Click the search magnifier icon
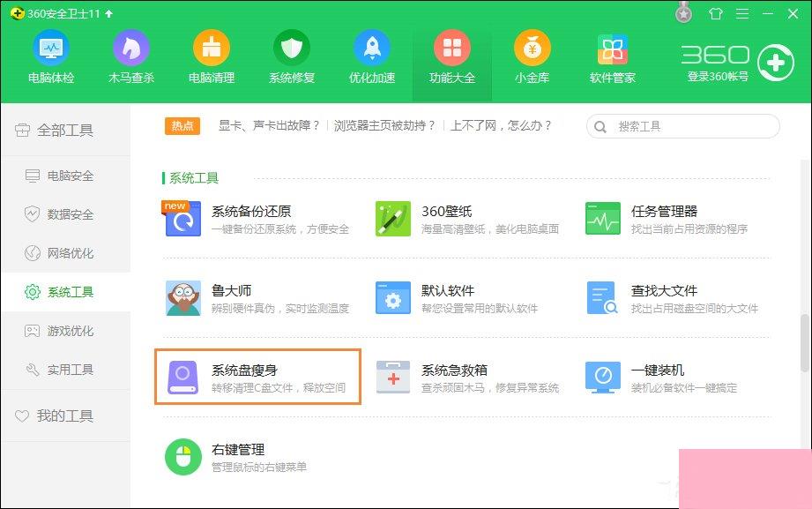812x509 pixels. coord(600,126)
